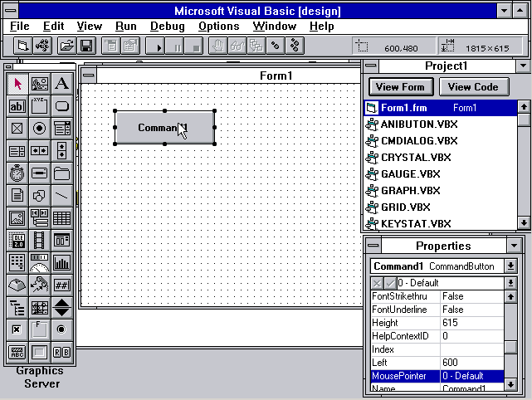Choose the Label tool (letter A)

61,84
